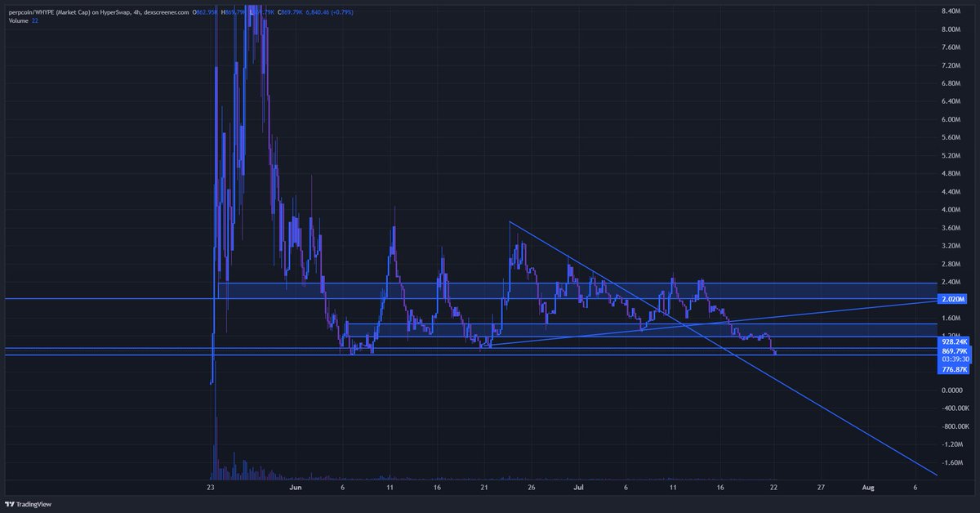This screenshot has width=980, height=513.
Task: Click the -400.00K price axis label
Action: point(955,408)
